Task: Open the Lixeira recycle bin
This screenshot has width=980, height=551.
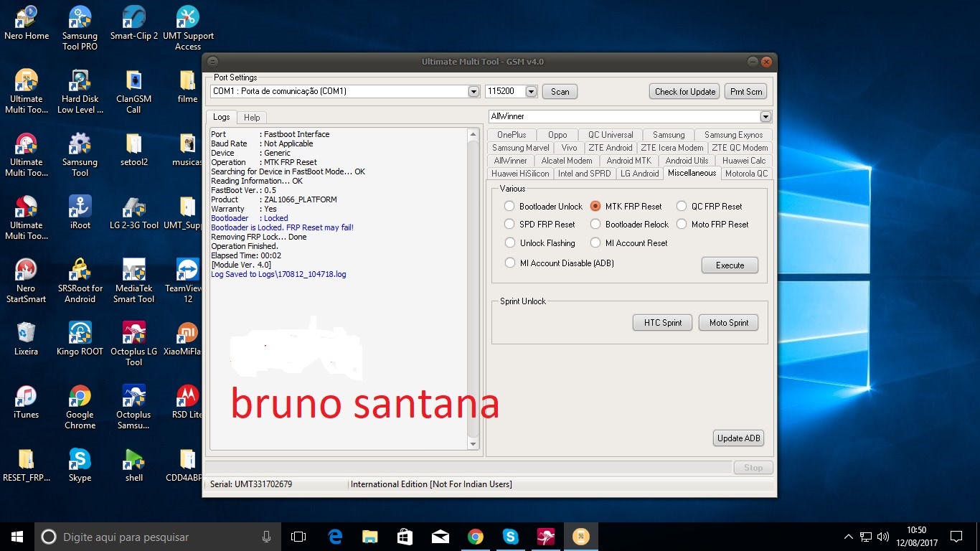Action: pos(27,339)
